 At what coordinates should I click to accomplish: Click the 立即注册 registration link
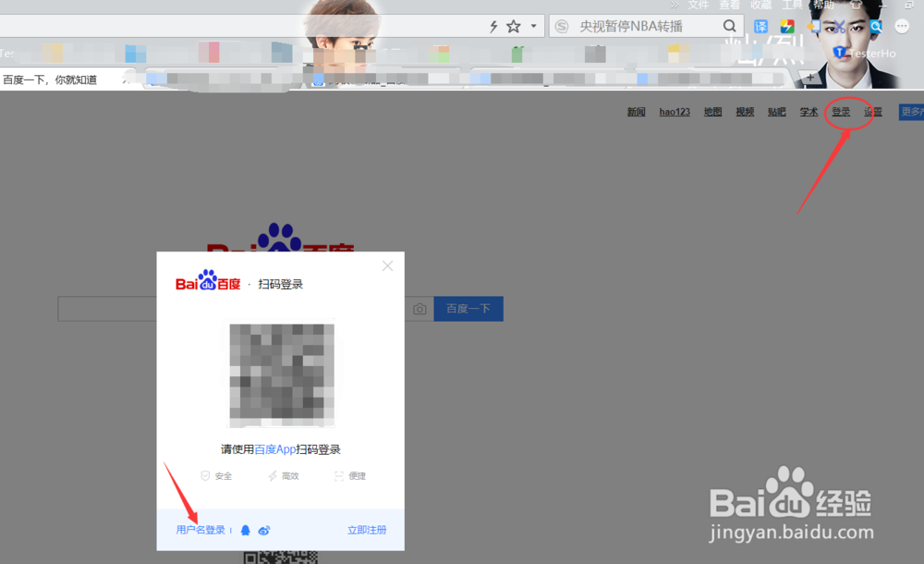(x=369, y=529)
